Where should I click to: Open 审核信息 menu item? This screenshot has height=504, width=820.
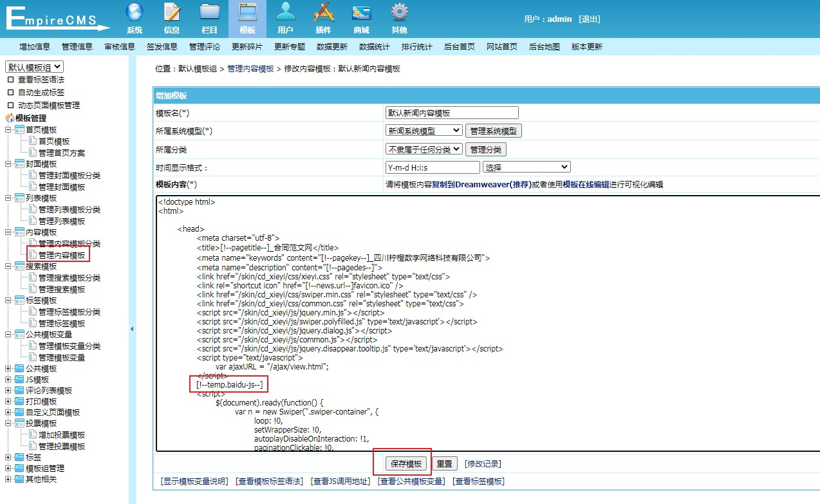point(120,47)
